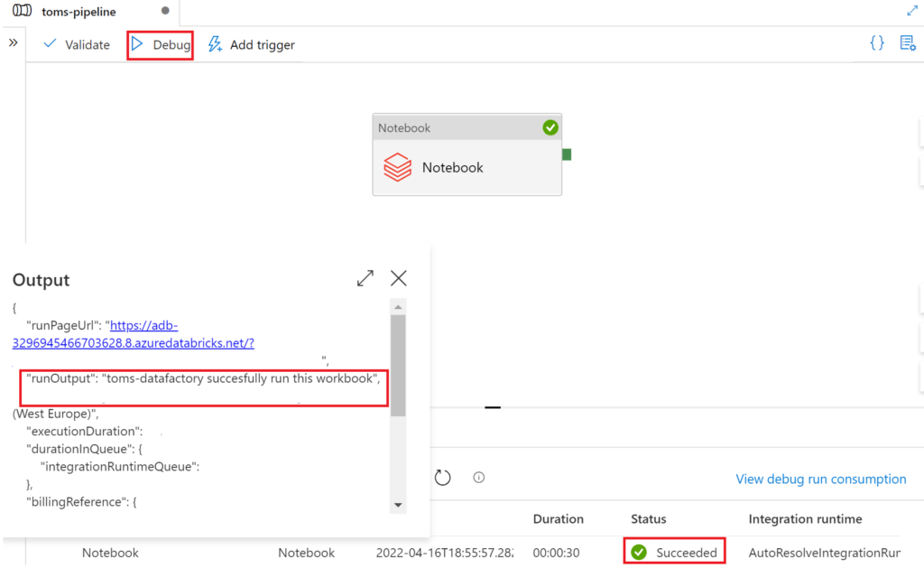Click the Databricks icon in the Notebook activity
924x568 pixels.
(398, 168)
